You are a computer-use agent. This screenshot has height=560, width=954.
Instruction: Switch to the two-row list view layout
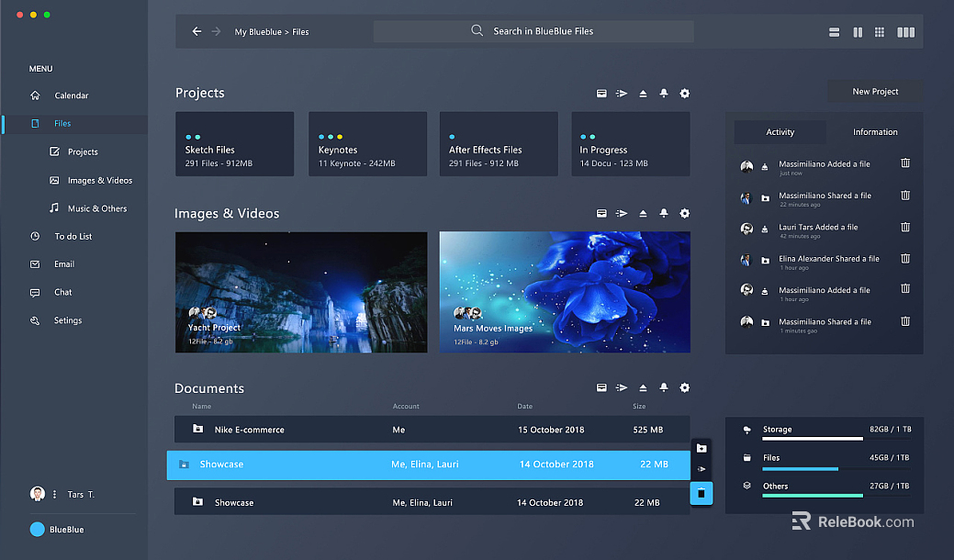pos(834,32)
